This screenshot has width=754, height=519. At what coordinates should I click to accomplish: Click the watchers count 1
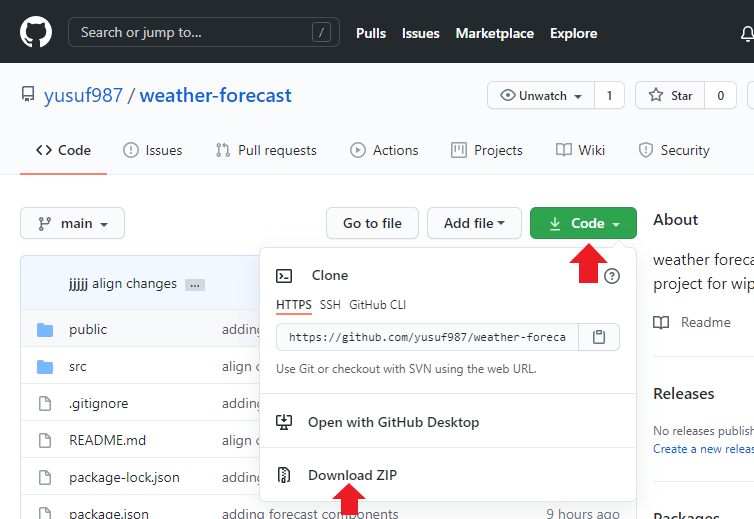coord(609,95)
